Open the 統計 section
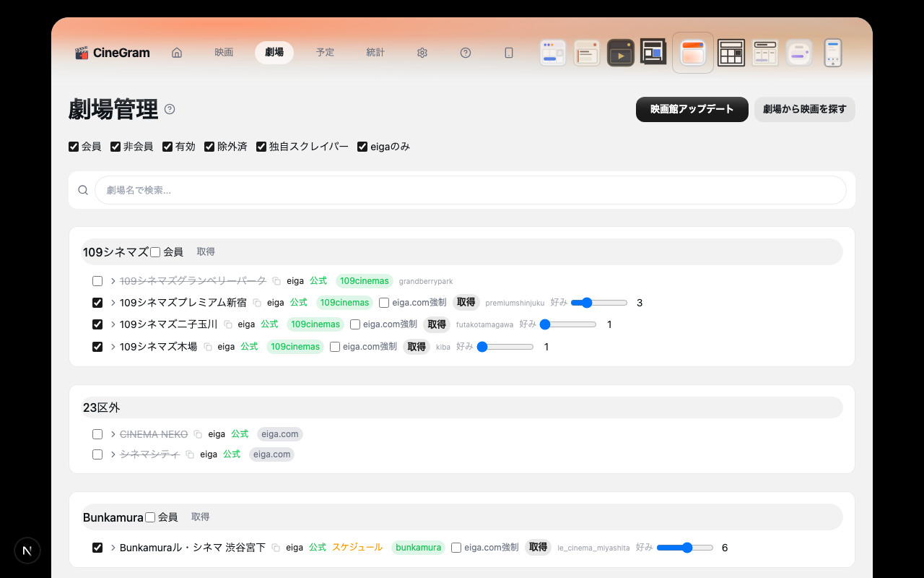The height and width of the screenshot is (578, 924). tap(375, 52)
